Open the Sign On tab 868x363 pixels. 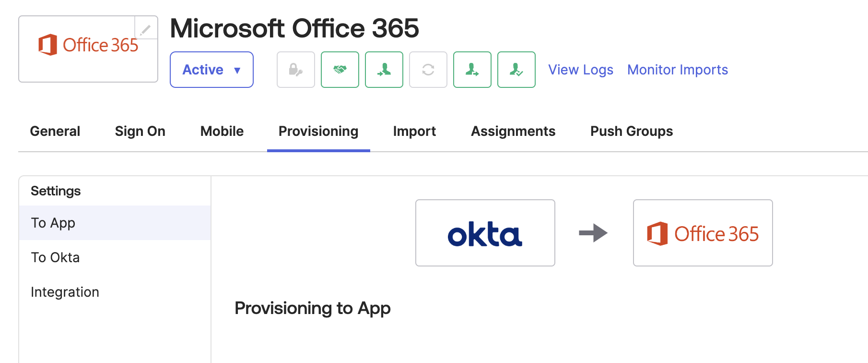coord(140,131)
